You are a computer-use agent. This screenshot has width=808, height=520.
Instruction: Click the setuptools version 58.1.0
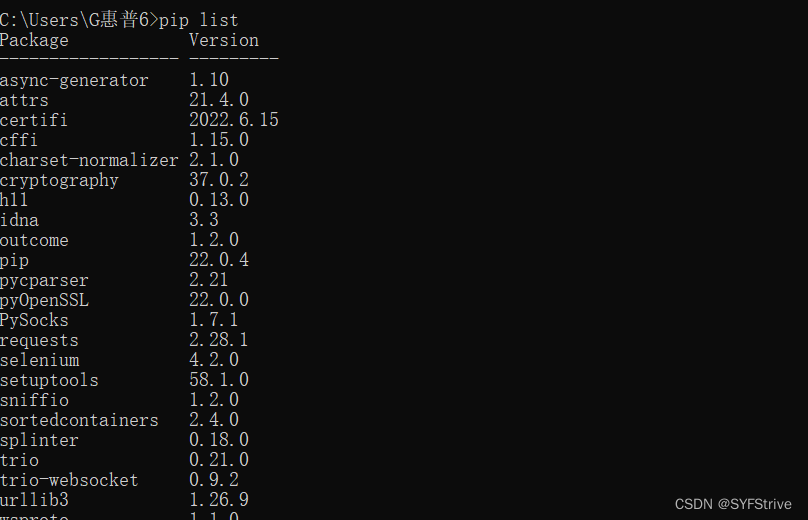click(x=219, y=380)
